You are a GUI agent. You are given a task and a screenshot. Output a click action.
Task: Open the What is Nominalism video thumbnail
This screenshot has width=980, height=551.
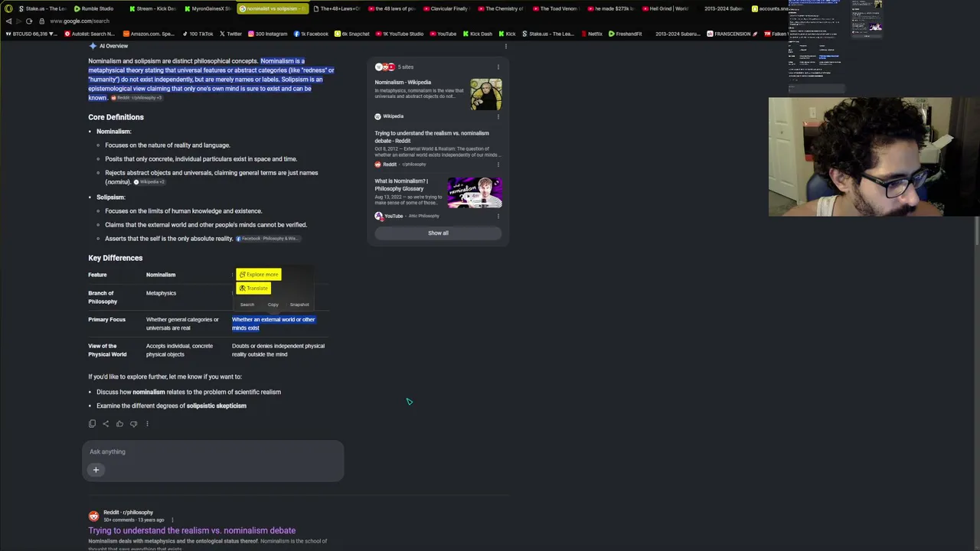coord(475,193)
